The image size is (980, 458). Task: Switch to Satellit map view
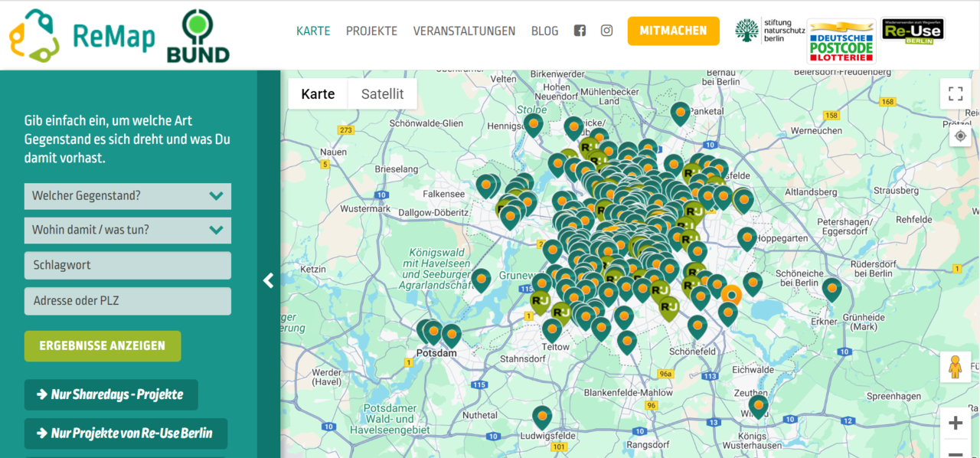point(382,94)
